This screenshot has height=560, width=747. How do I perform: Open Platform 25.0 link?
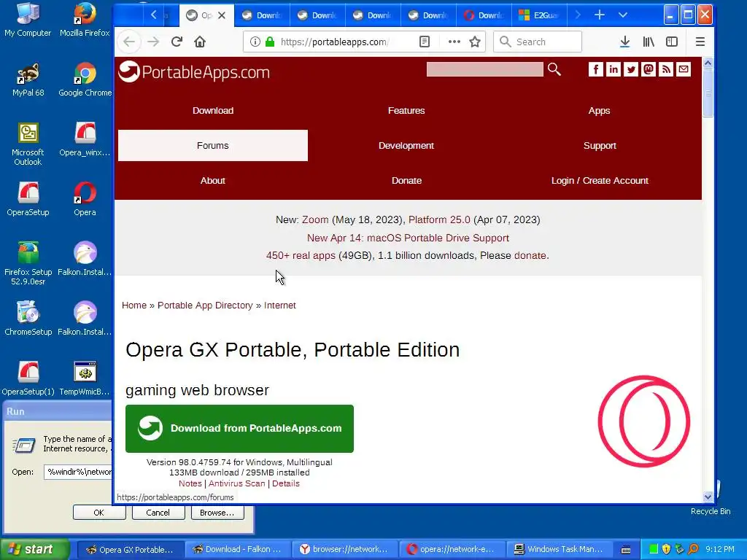pyautogui.click(x=439, y=220)
